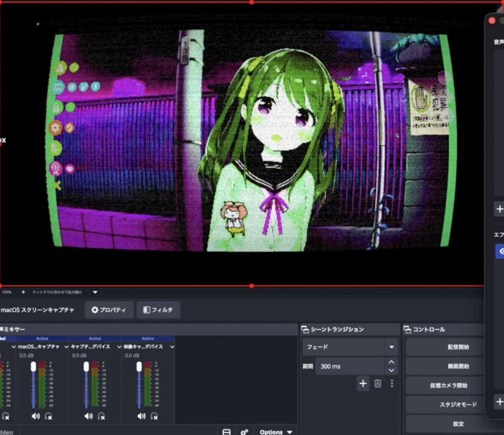The width and height of the screenshot is (504, 435).
Task: Click the yellow X icon in preview
Action: [57, 185]
